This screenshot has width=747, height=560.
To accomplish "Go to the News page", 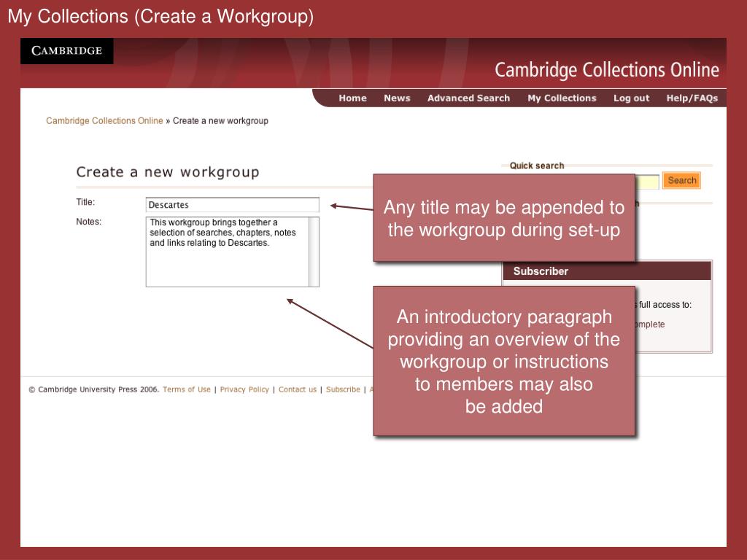I will [397, 98].
